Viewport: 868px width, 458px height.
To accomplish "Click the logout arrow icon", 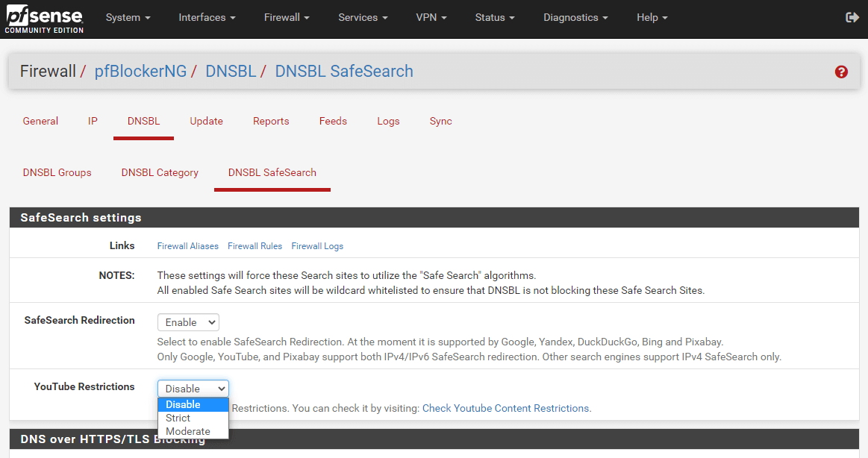I will 852,17.
